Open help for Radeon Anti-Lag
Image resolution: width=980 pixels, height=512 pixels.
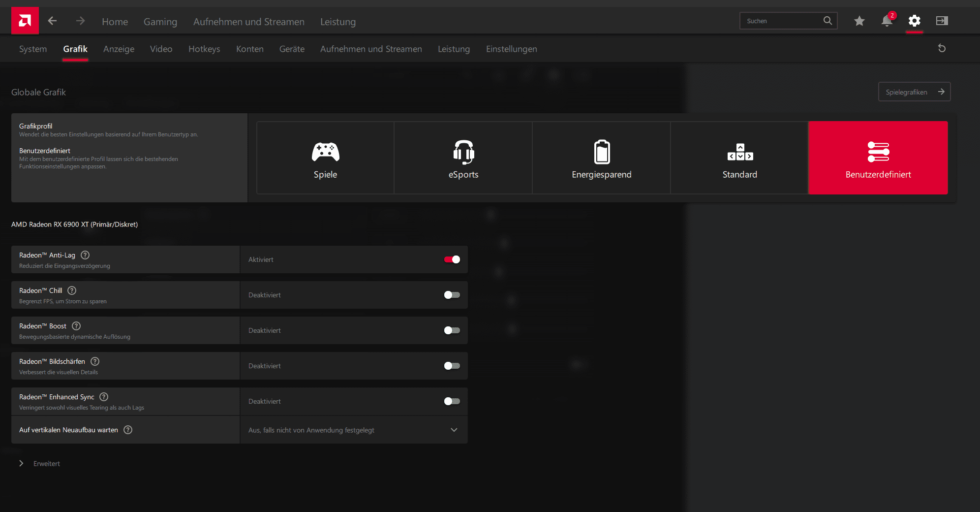click(x=85, y=255)
